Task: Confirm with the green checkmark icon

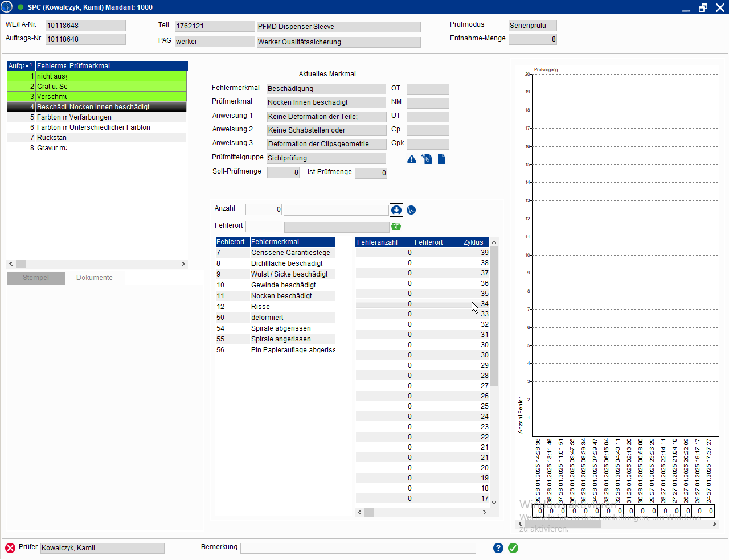Action: [x=513, y=548]
